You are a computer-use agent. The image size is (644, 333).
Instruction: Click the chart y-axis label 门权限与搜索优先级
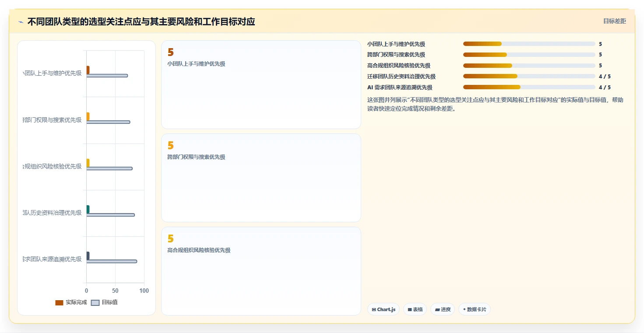point(53,120)
